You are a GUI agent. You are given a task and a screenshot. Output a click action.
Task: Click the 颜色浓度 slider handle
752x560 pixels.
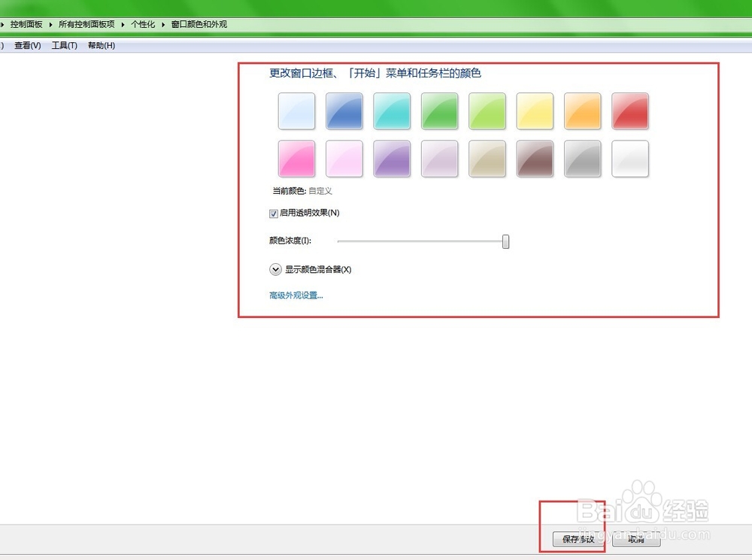505,241
